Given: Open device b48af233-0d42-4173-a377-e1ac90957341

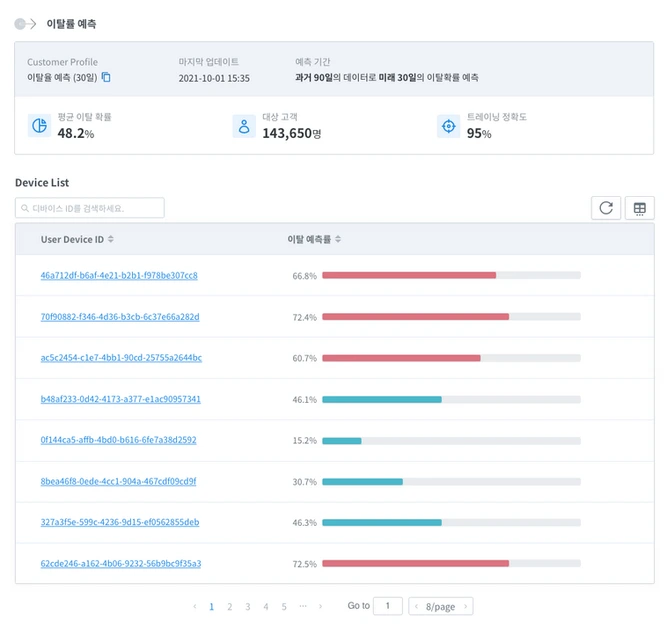Looking at the screenshot, I should click(x=120, y=399).
